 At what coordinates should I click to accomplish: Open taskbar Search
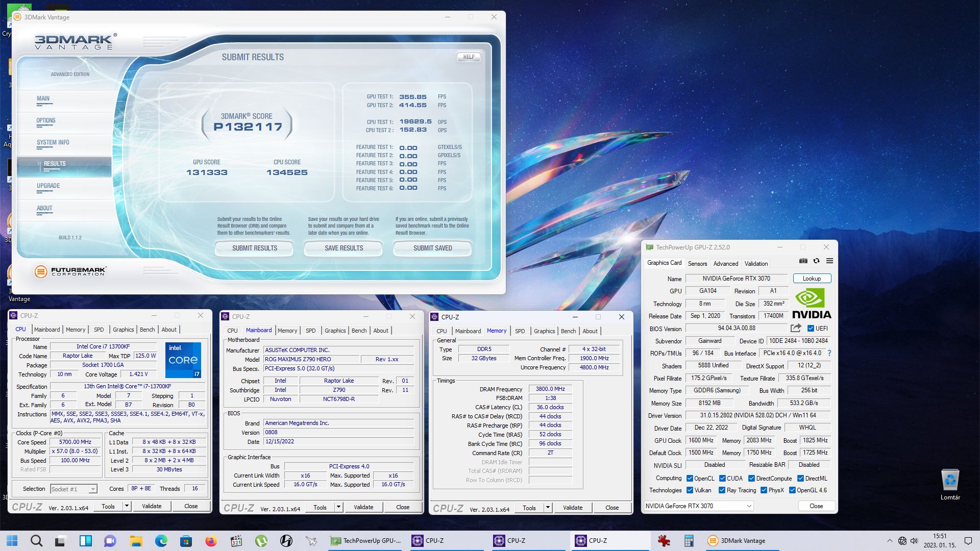tap(36, 541)
